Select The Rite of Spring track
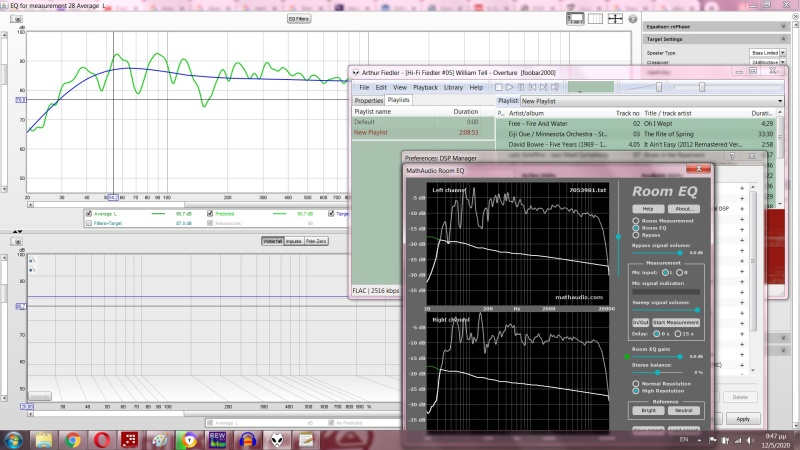The width and height of the screenshot is (800, 450). 636,134
